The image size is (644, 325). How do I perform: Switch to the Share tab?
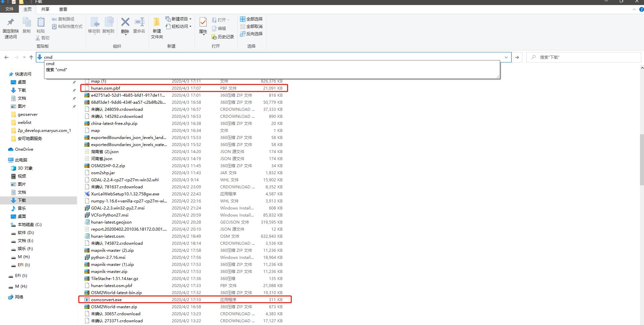(x=45, y=9)
